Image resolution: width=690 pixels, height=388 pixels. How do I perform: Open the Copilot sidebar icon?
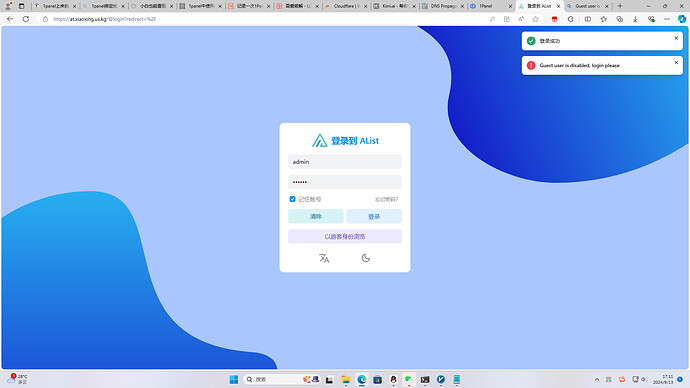click(x=682, y=19)
